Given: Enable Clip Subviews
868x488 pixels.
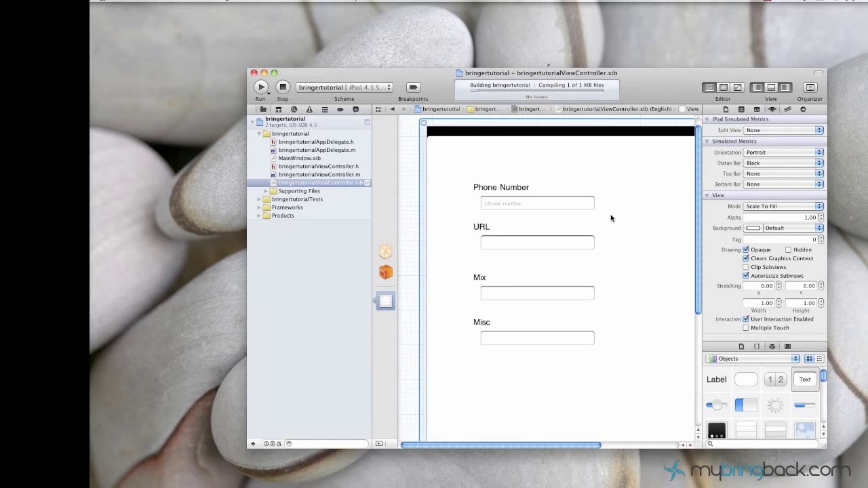Looking at the screenshot, I should (x=746, y=267).
